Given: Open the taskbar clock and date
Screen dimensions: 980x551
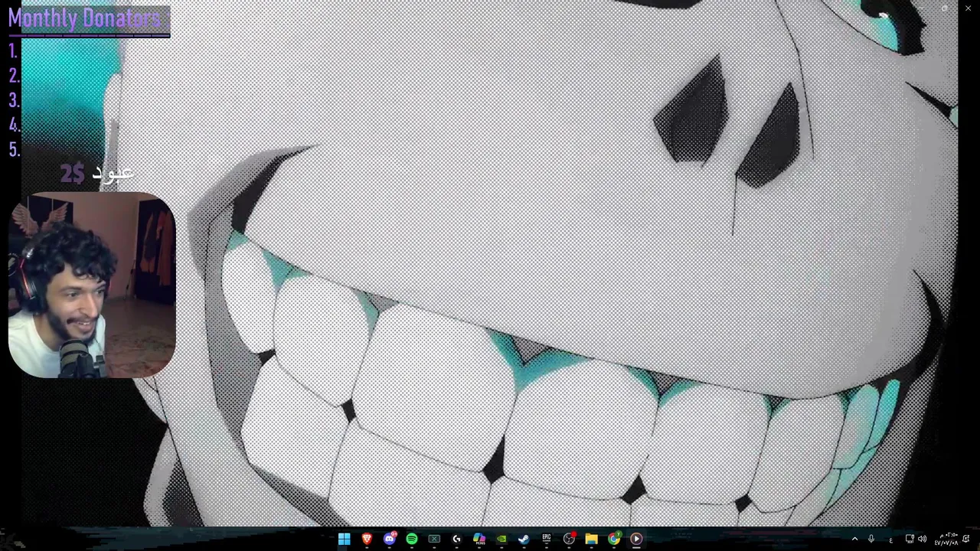Looking at the screenshot, I should click(x=947, y=539).
